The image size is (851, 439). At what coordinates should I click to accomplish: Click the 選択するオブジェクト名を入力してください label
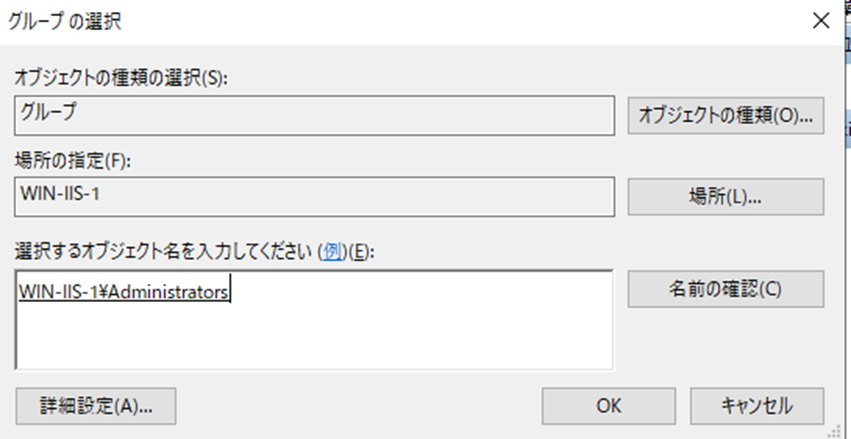pos(165,252)
